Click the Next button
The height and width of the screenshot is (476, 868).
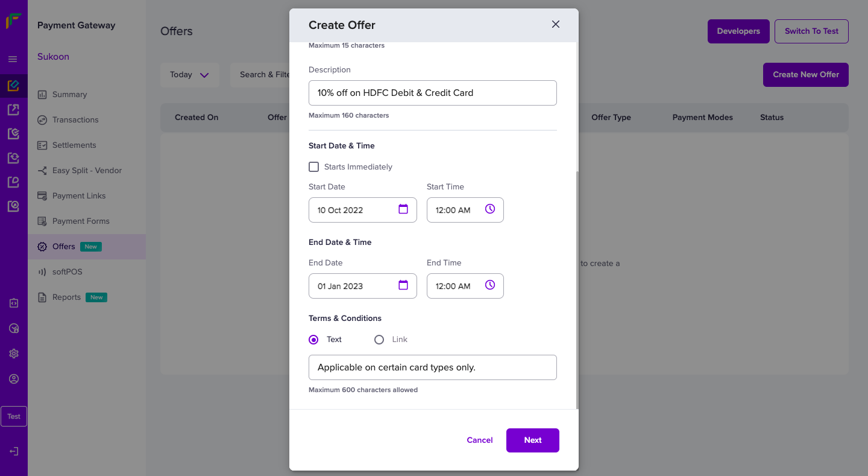pos(532,440)
